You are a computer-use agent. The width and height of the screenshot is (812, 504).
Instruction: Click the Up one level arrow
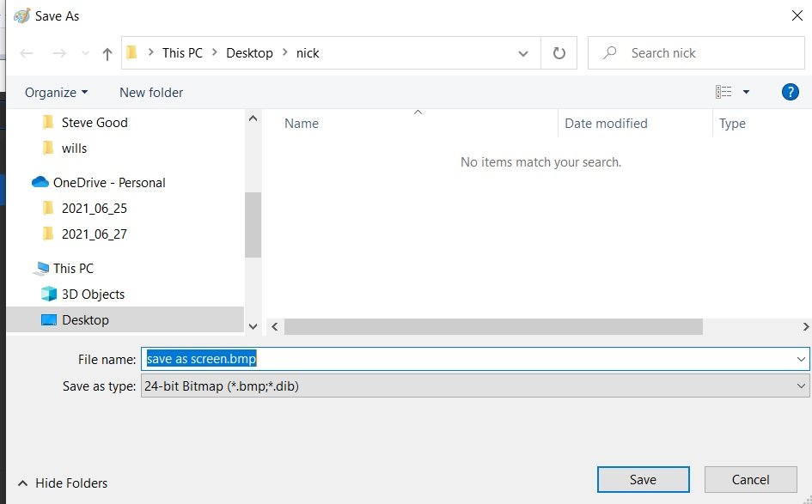point(107,53)
